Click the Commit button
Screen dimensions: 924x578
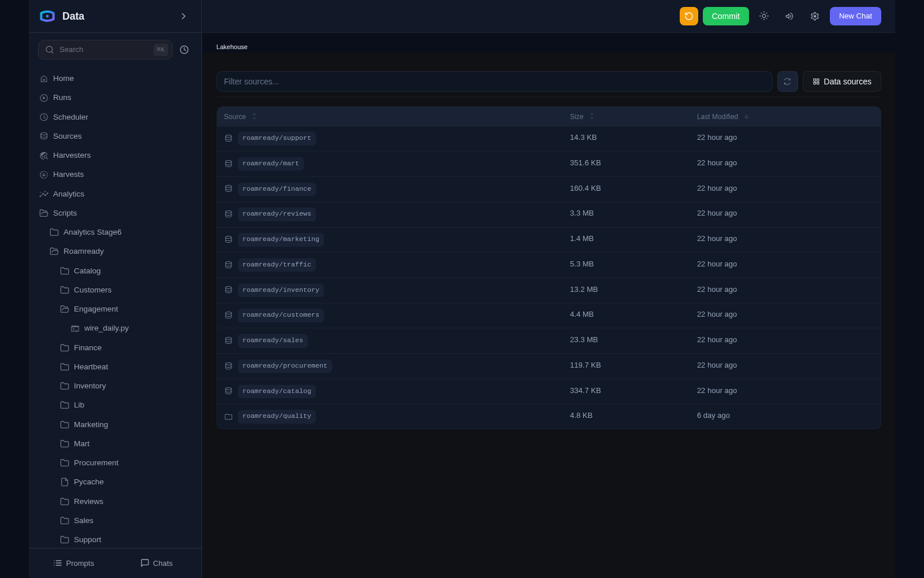[725, 16]
